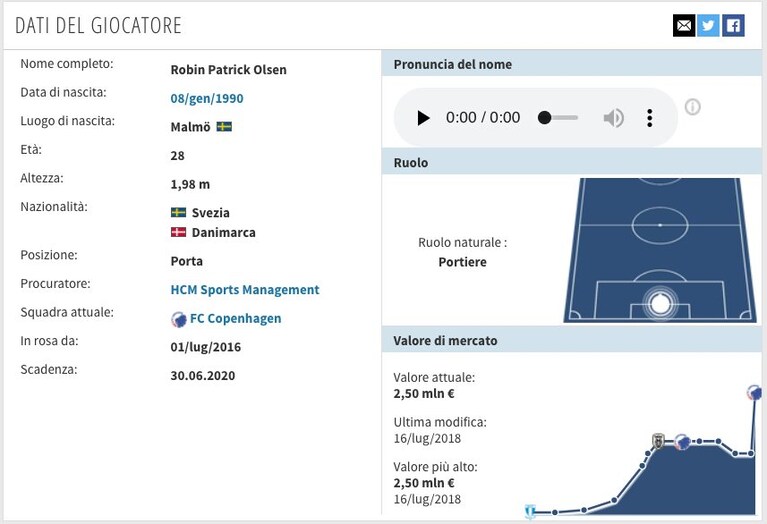Click DATI DEL GIOCATORE heading
767x524 pixels.
tap(98, 26)
